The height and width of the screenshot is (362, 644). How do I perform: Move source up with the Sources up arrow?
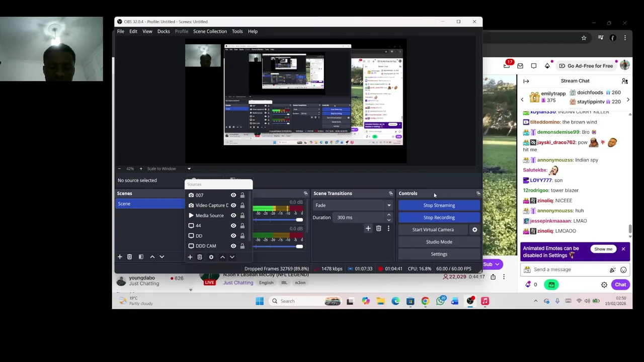(222, 257)
